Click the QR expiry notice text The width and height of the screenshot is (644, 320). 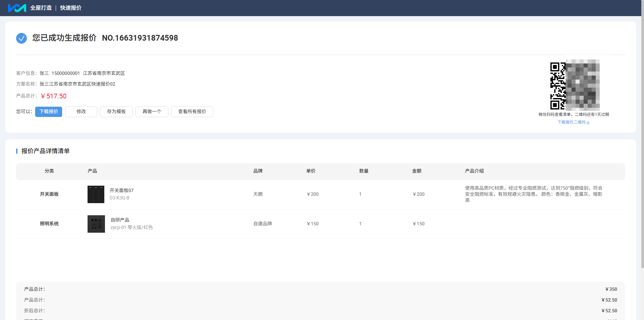click(x=574, y=115)
